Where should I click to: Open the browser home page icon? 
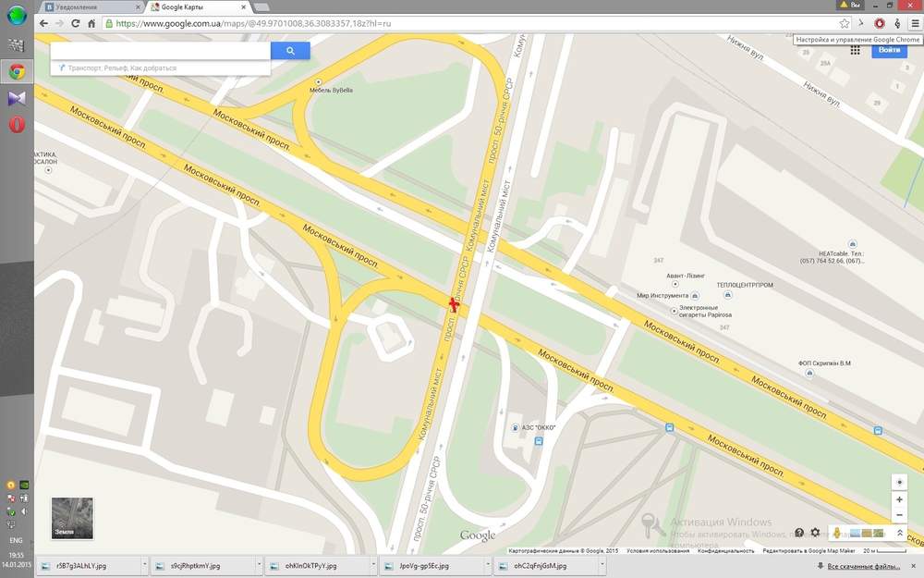click(x=91, y=24)
